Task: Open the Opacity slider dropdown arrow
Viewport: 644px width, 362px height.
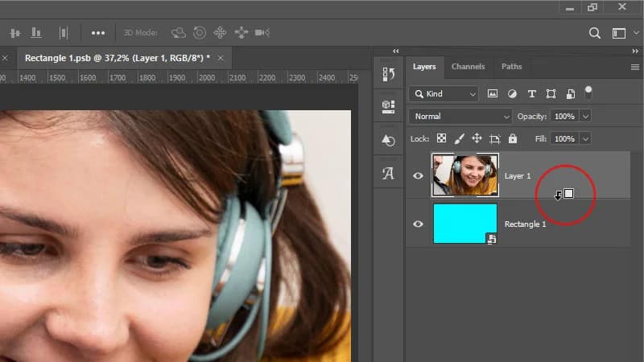Action: point(585,117)
